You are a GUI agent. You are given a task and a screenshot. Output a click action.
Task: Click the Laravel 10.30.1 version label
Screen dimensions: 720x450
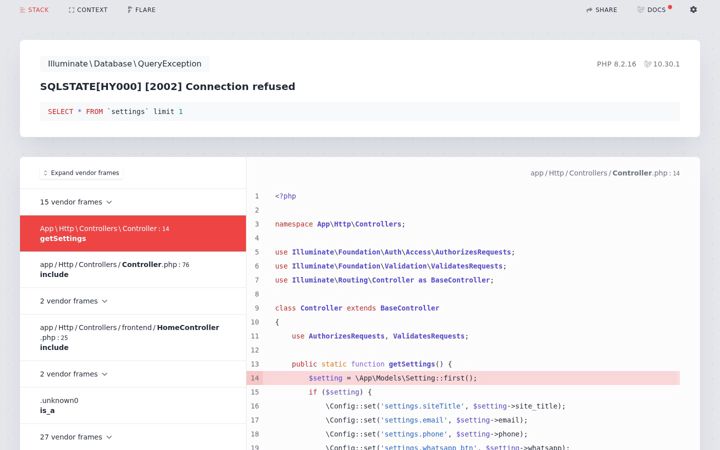(x=662, y=64)
